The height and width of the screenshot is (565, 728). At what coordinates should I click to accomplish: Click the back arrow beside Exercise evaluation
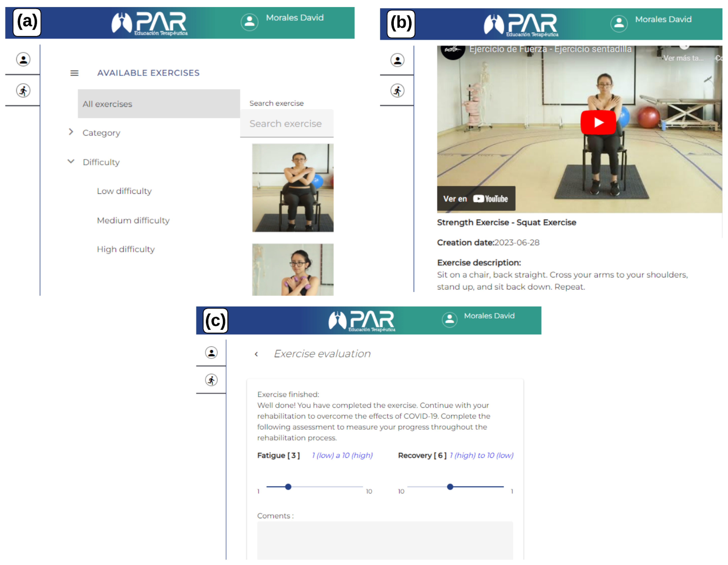coord(256,354)
